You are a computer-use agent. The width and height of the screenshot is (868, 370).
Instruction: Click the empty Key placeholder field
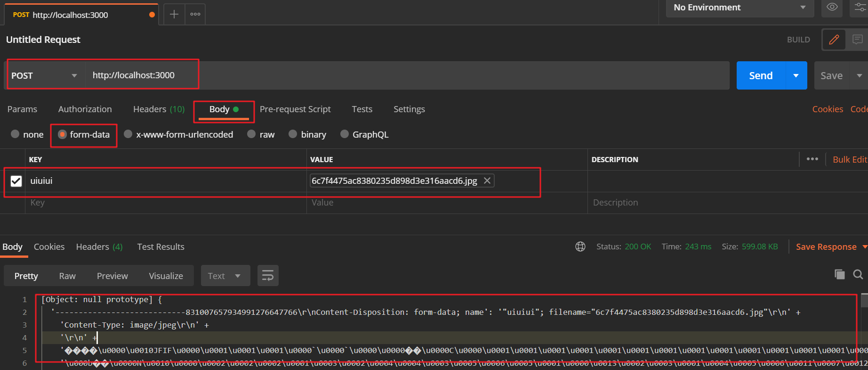click(166, 203)
